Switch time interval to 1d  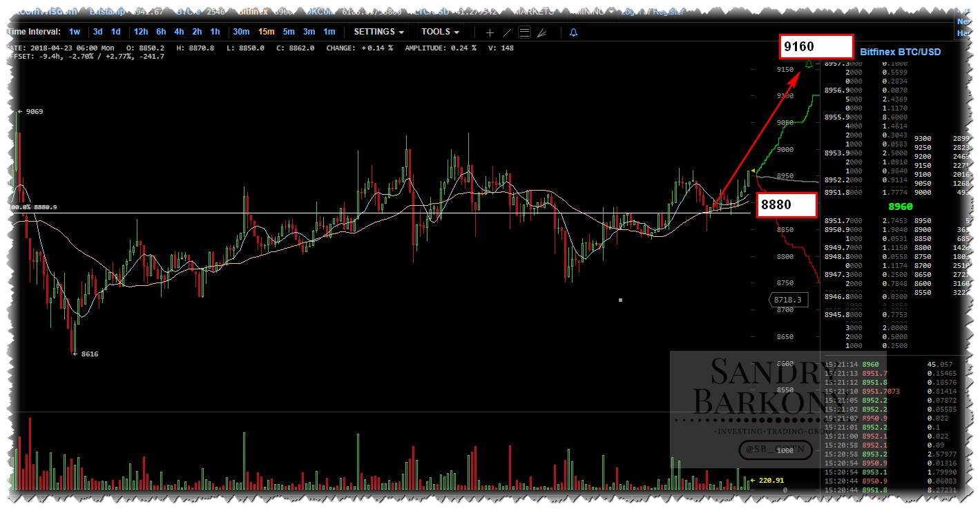click(x=115, y=32)
